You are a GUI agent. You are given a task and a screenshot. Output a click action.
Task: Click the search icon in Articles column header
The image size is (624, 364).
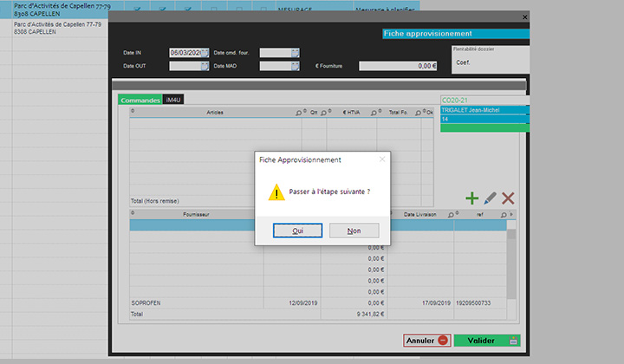click(x=300, y=113)
